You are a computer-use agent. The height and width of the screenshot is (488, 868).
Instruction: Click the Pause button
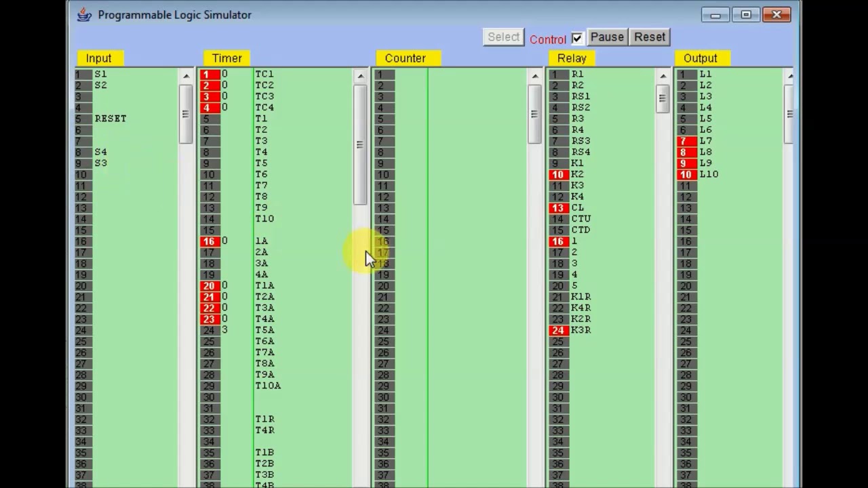coord(607,37)
